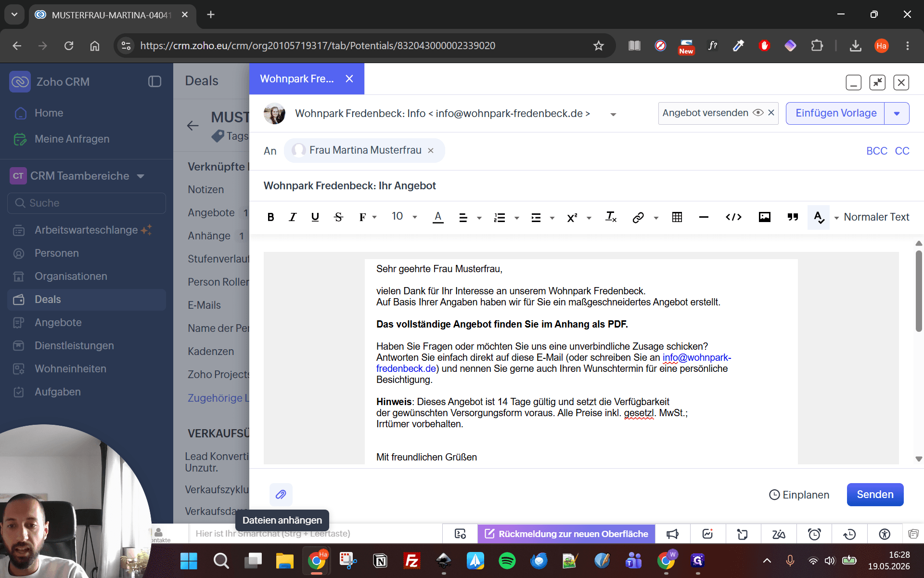
Task: Remove recipient Frau Martina Musterfrau
Action: [431, 150]
